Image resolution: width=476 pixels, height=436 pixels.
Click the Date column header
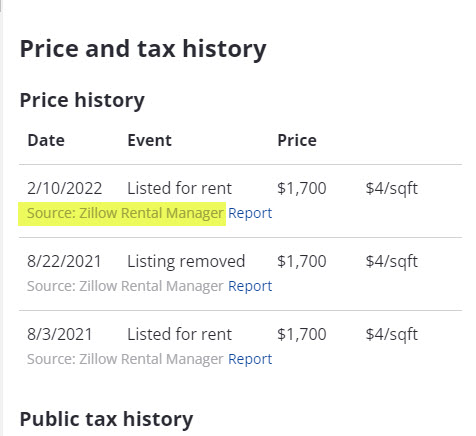click(x=46, y=140)
